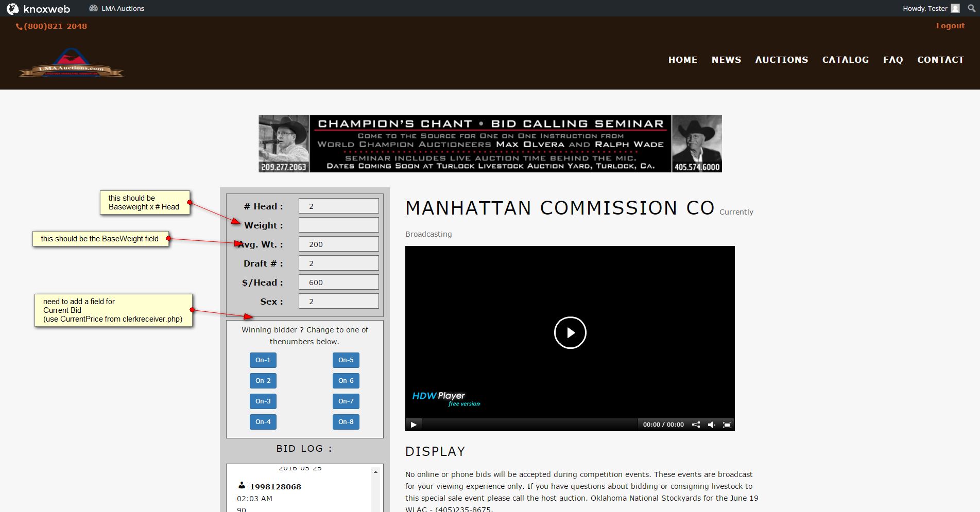Click the Draft # input field

[x=339, y=263]
